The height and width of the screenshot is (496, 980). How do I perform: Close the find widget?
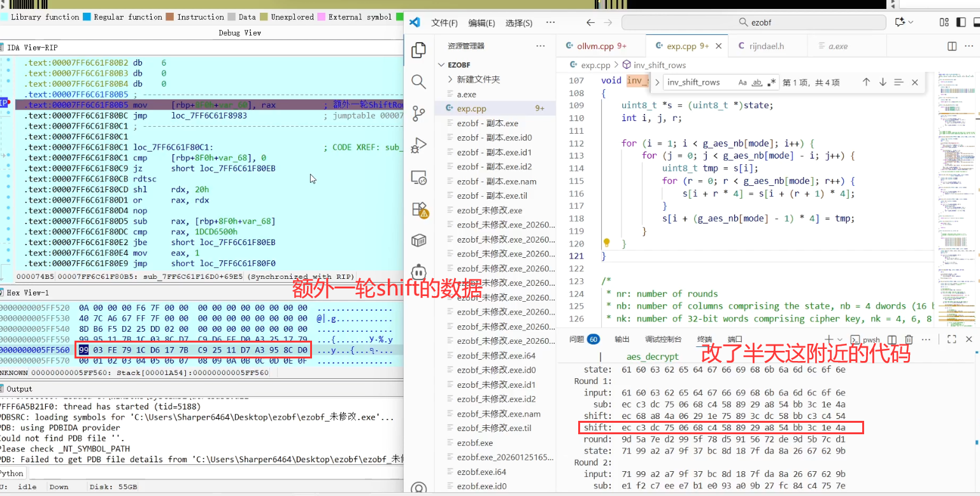[x=915, y=82]
